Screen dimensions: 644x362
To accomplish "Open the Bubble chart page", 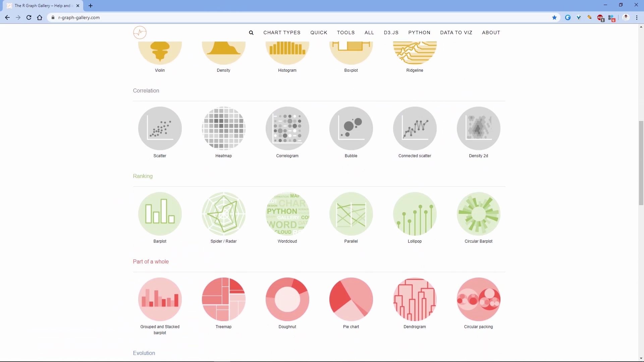I will tap(351, 128).
